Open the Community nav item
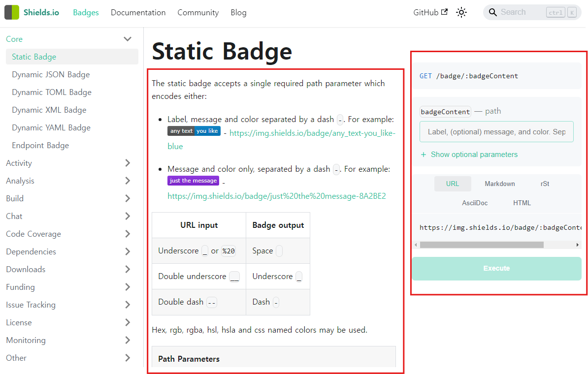588x374 pixels. [x=198, y=12]
